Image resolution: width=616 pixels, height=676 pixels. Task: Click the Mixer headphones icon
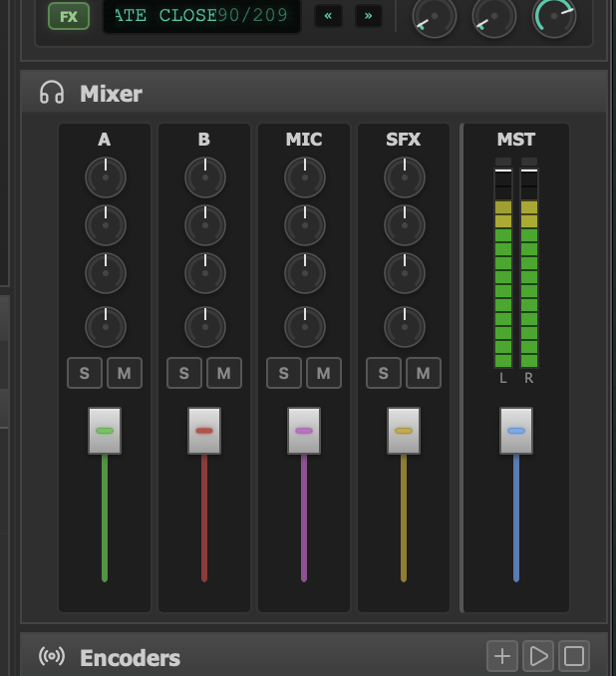coord(52,93)
